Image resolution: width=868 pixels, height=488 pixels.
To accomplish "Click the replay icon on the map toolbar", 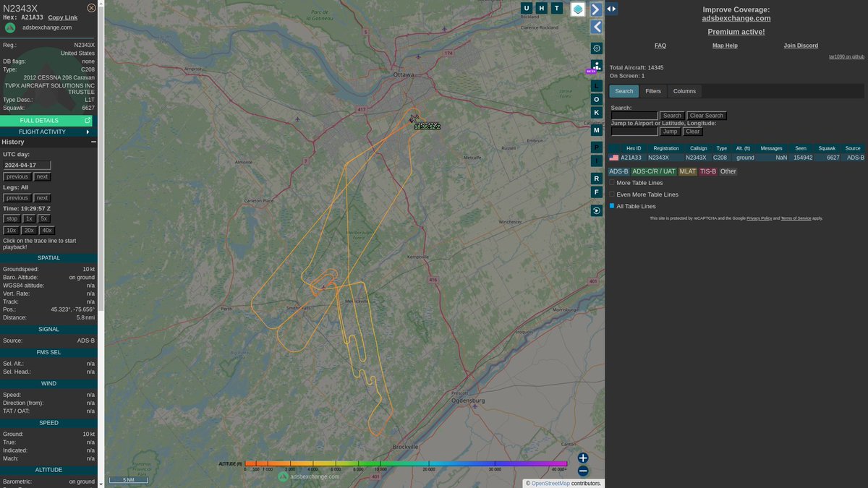I will tap(595, 210).
